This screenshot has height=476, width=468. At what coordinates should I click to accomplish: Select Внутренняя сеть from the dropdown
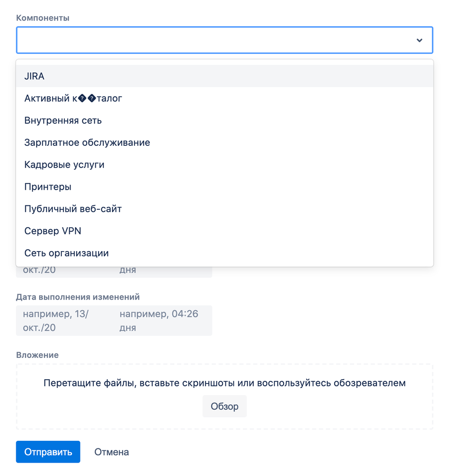tap(62, 120)
